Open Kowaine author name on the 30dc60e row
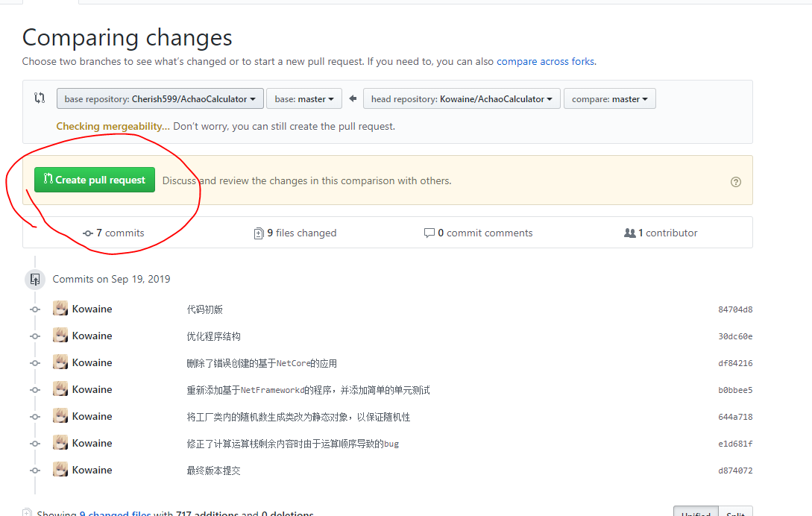Screen dimensions: 812x516 92,336
